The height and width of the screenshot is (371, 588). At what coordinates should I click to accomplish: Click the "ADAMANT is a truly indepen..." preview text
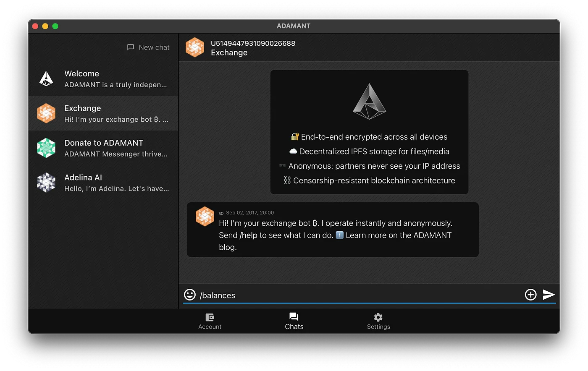point(115,85)
